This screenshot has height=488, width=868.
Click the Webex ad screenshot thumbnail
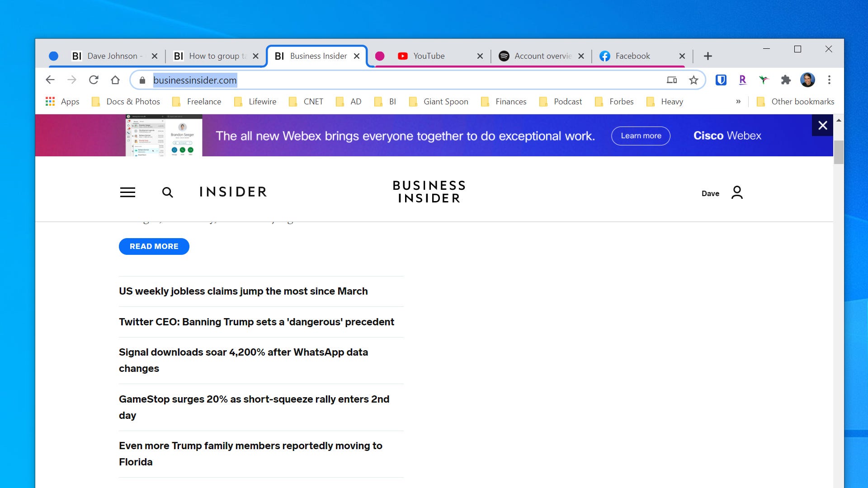pyautogui.click(x=164, y=135)
